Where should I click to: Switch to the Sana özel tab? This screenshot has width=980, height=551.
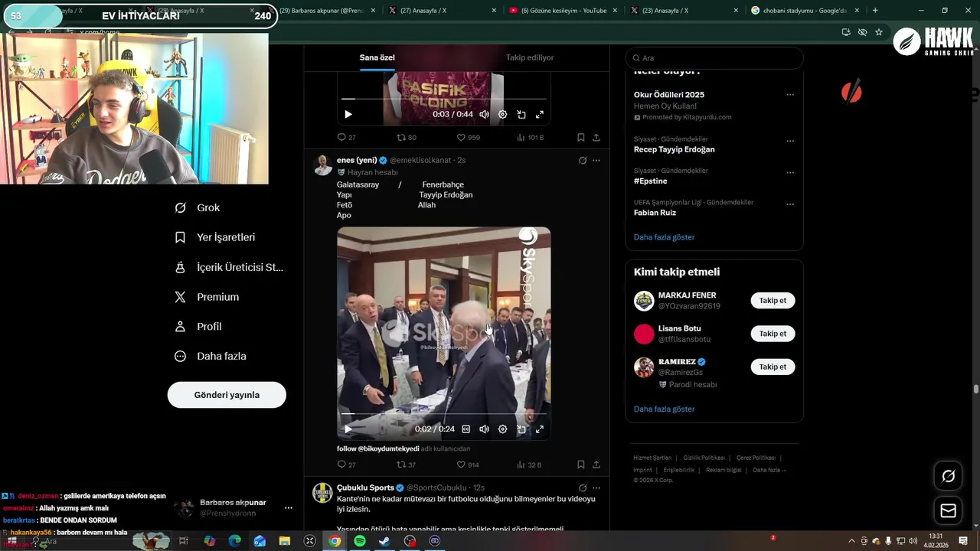377,57
